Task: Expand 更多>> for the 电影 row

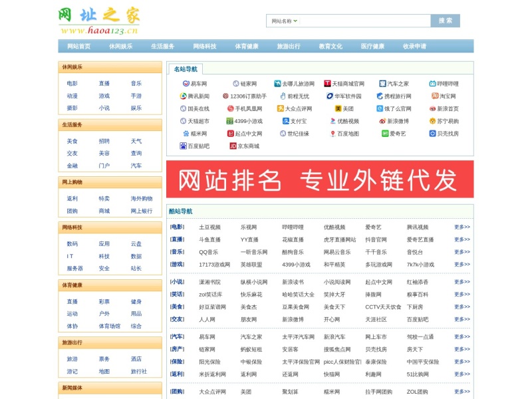Action: pos(462,227)
